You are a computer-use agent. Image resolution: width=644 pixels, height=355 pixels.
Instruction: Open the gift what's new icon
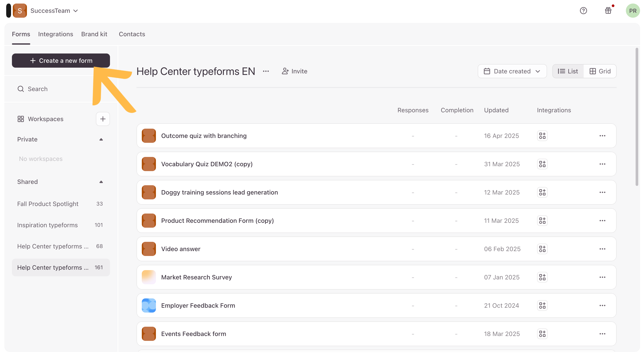click(608, 11)
